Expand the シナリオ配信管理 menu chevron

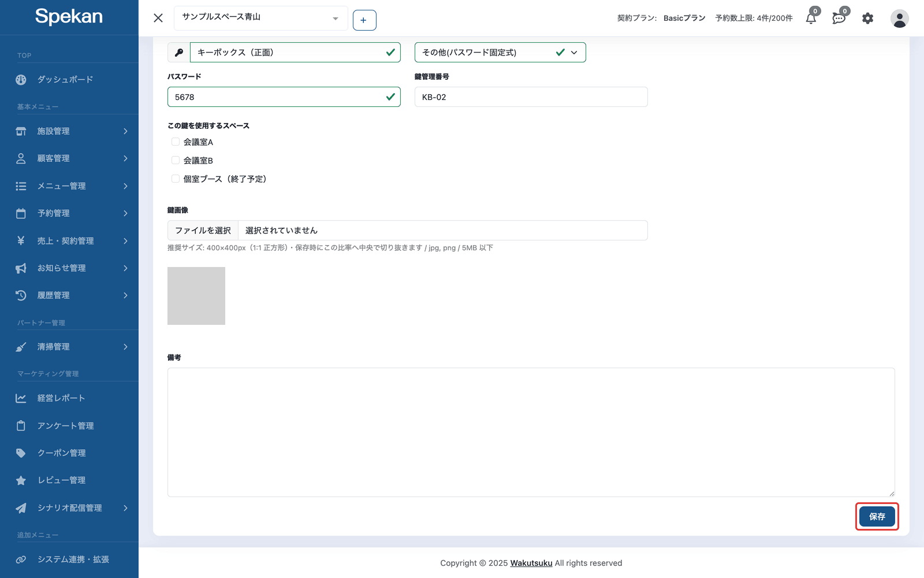pos(125,508)
